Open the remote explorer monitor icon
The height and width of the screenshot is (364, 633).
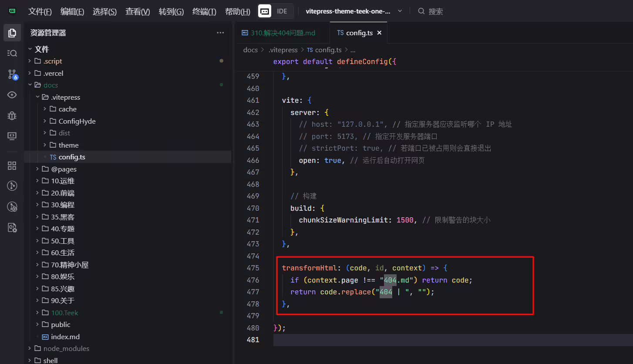[12, 136]
